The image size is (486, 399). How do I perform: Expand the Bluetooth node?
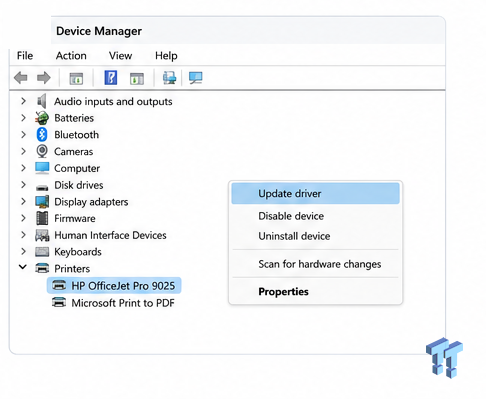click(23, 134)
